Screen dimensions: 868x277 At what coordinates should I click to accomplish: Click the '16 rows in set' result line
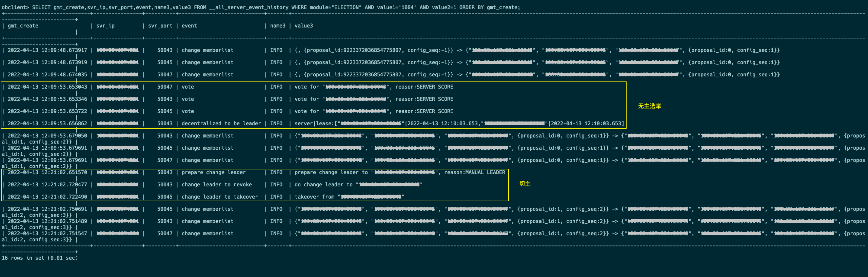[40, 258]
